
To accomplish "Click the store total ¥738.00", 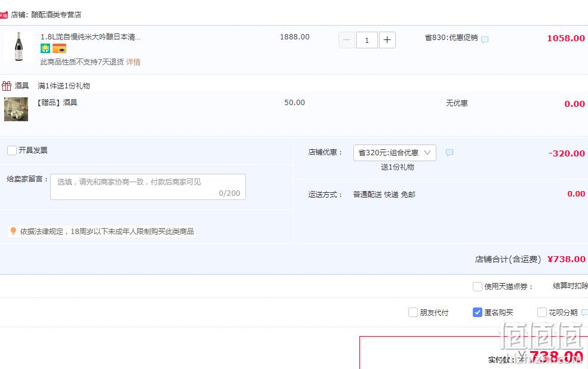I will pos(567,259).
